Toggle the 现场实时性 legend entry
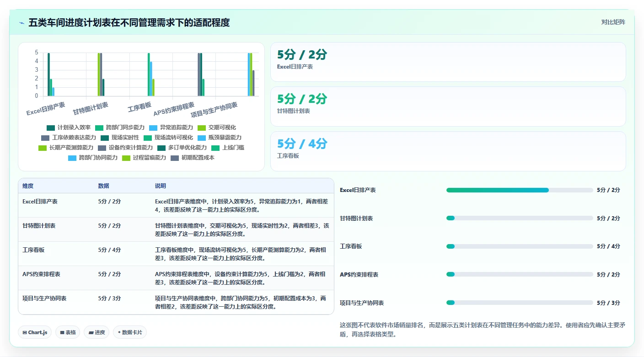644x357 pixels. (120, 138)
